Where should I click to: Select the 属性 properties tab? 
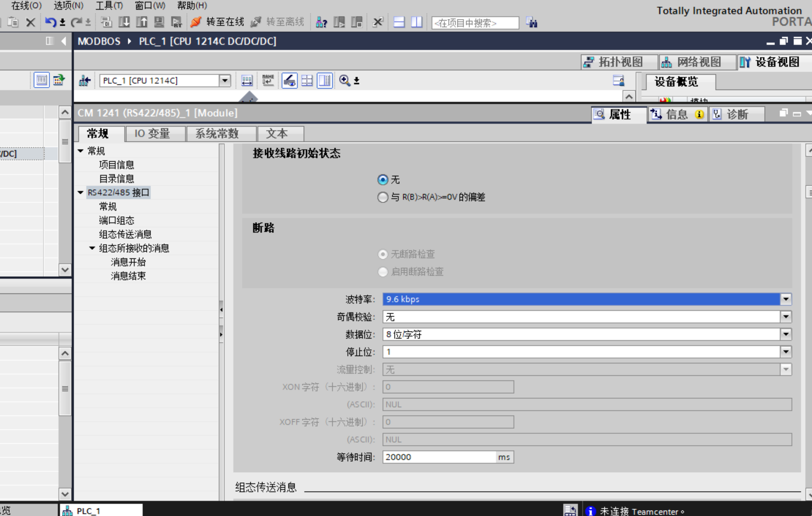coord(619,115)
